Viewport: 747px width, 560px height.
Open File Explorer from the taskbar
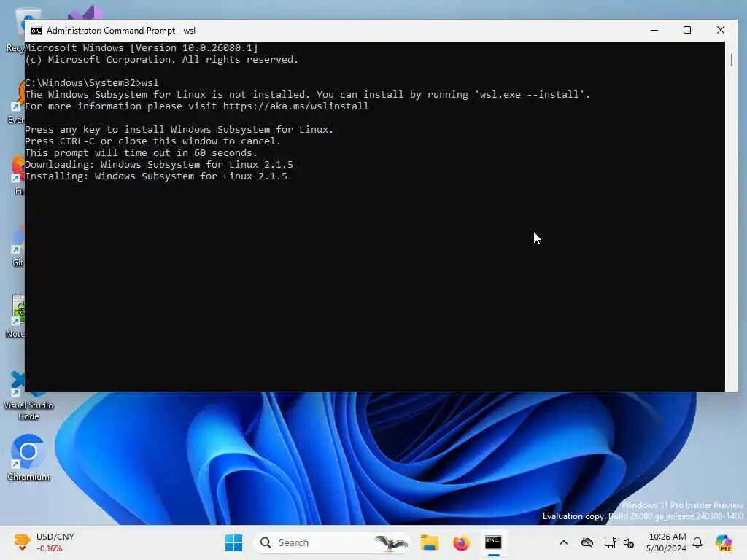pyautogui.click(x=429, y=542)
